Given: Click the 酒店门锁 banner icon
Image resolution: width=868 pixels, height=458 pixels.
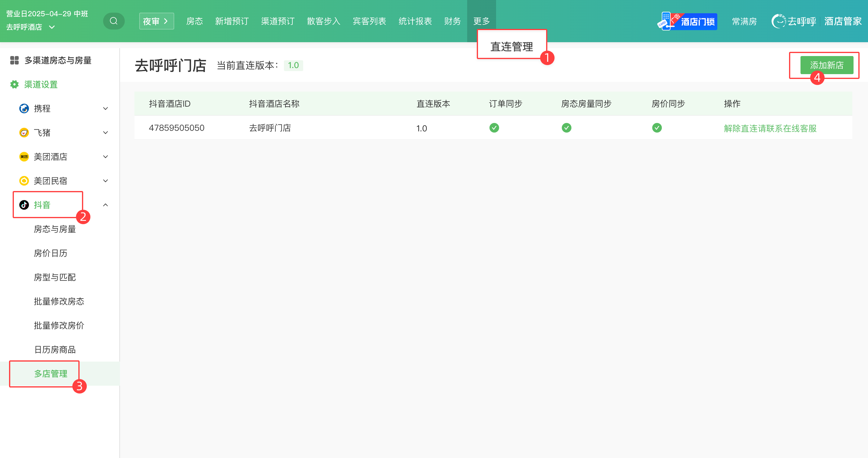Looking at the screenshot, I should tap(687, 22).
